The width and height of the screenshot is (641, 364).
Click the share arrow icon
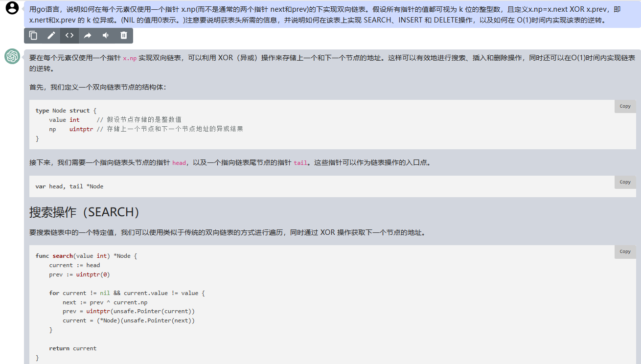[x=88, y=35]
